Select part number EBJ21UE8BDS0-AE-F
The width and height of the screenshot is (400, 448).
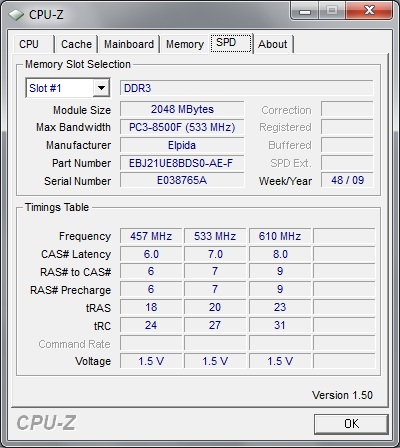click(182, 163)
